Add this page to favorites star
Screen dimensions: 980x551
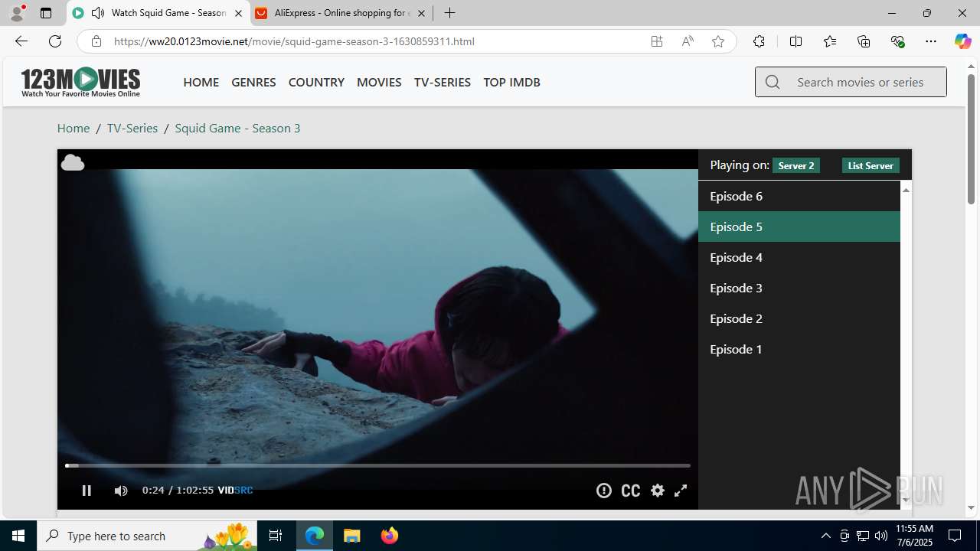[718, 41]
